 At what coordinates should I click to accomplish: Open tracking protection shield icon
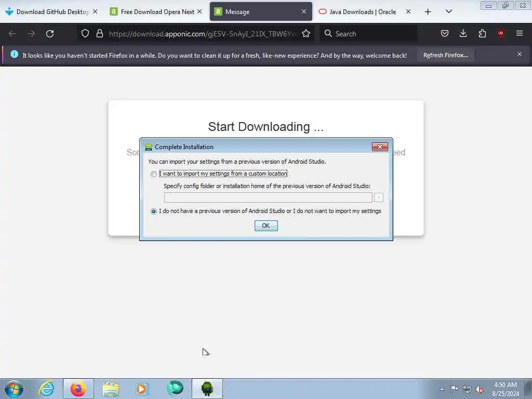[85, 33]
